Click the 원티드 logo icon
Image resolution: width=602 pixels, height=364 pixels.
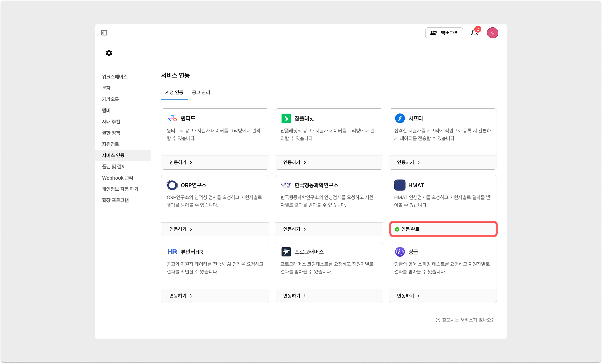[172, 119]
